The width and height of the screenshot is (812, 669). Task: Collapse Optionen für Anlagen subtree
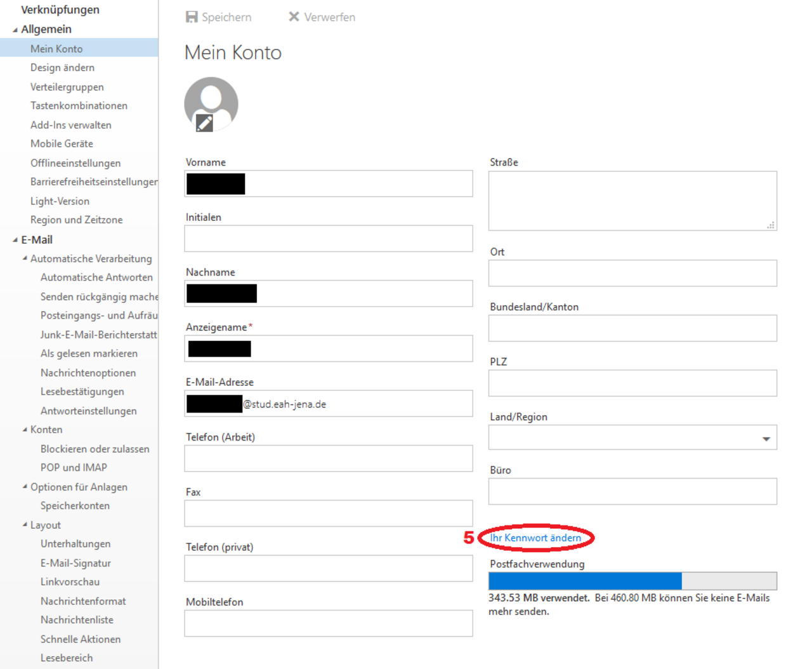click(25, 487)
